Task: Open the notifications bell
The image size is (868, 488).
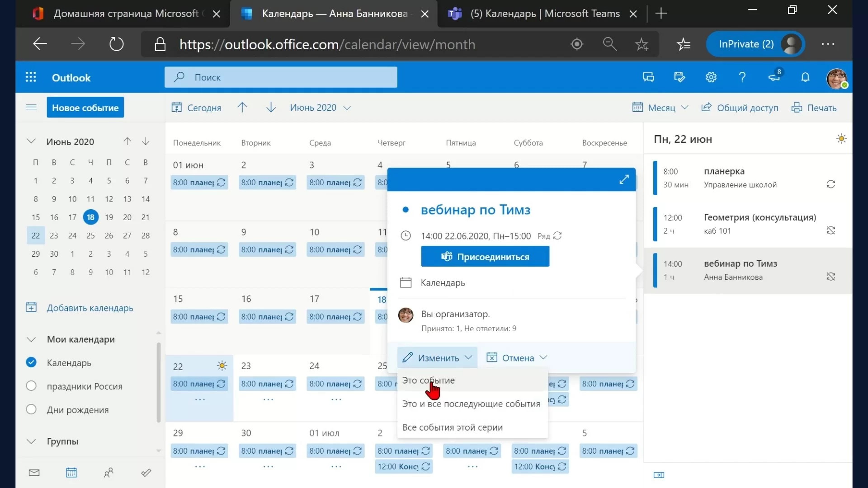Action: [x=805, y=77]
